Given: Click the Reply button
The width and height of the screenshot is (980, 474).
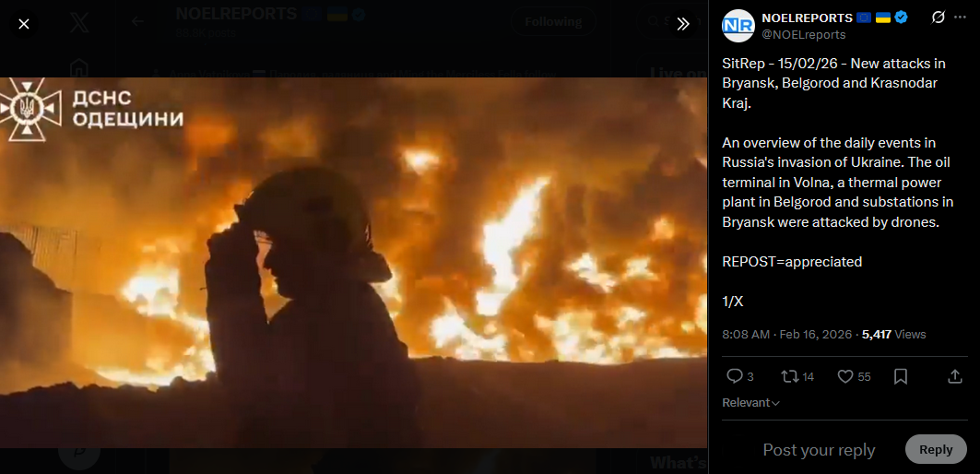Looking at the screenshot, I should tap(936, 449).
